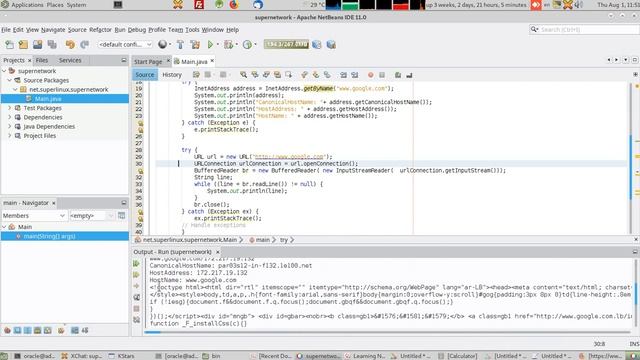Click Stop Macro Recording icon in editor toolbar
Image resolution: width=640 pixels, height=360 pixels.
coord(382,75)
